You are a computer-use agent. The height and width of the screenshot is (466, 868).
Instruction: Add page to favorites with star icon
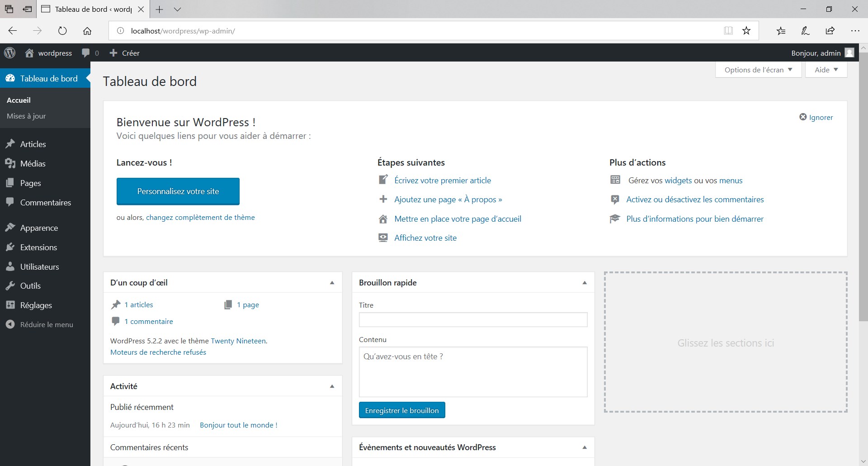click(x=746, y=31)
